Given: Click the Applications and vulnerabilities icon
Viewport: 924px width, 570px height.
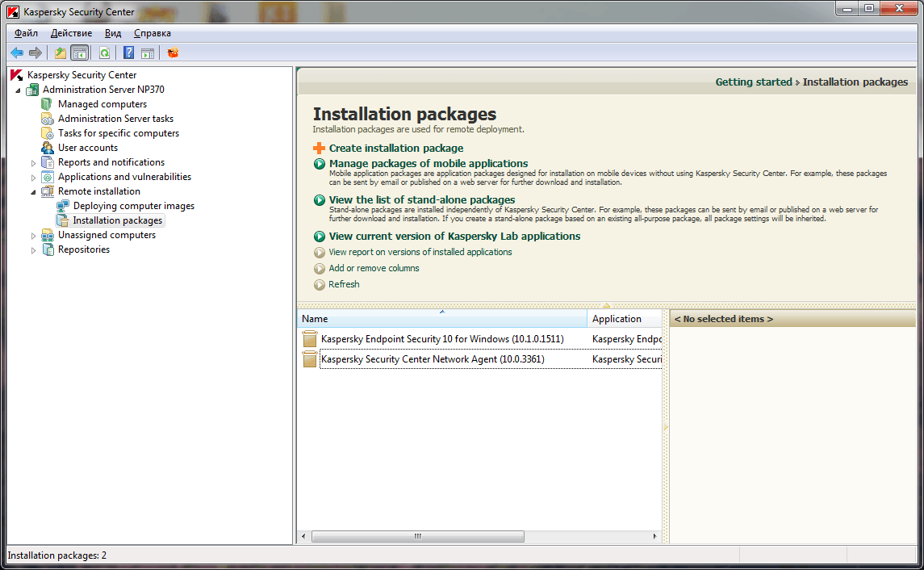Looking at the screenshot, I should (47, 177).
